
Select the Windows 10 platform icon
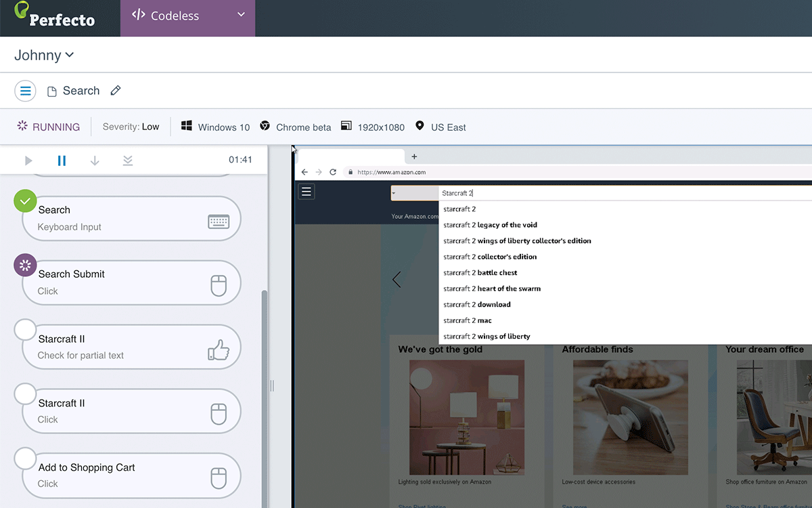(187, 126)
